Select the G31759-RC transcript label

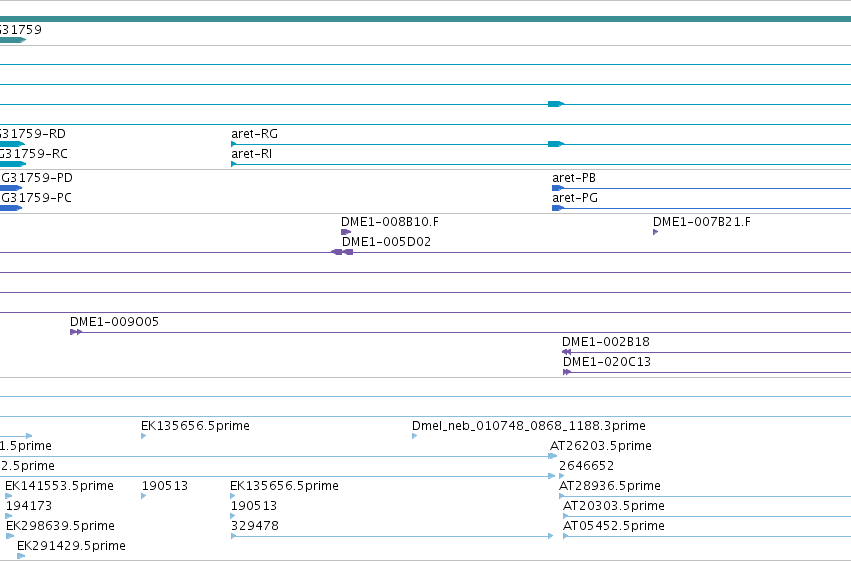(x=34, y=154)
